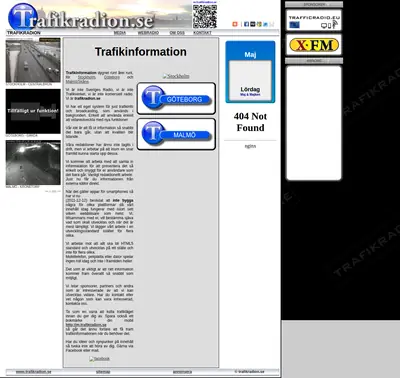
Task: Open the orange share icon in header
Action: [235, 24]
